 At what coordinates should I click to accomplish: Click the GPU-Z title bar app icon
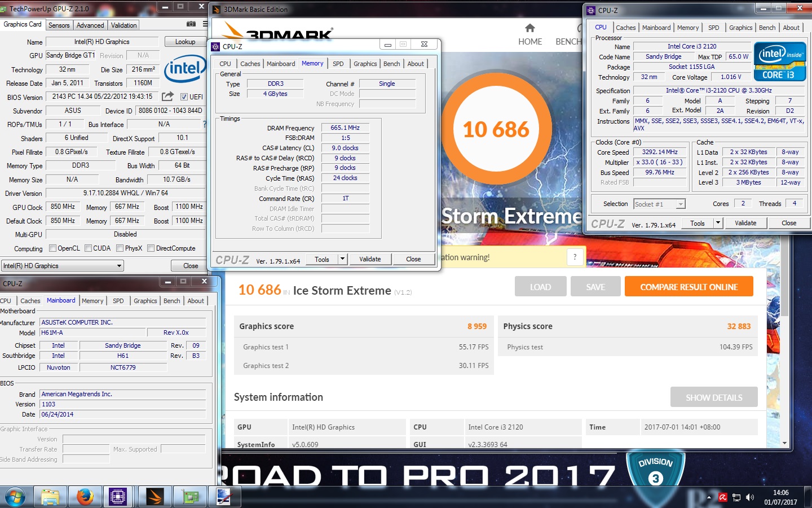4,9
